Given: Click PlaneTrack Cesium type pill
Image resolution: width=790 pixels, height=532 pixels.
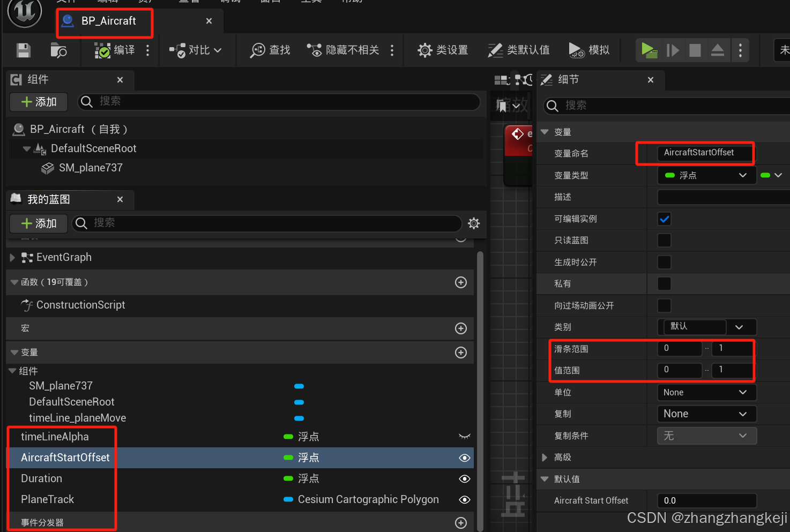Looking at the screenshot, I should (288, 500).
